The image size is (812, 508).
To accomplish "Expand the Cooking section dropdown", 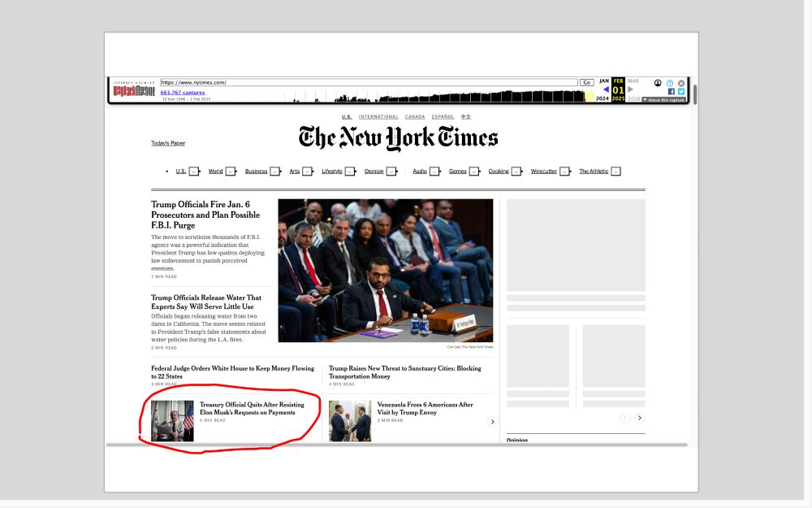I will [516, 172].
